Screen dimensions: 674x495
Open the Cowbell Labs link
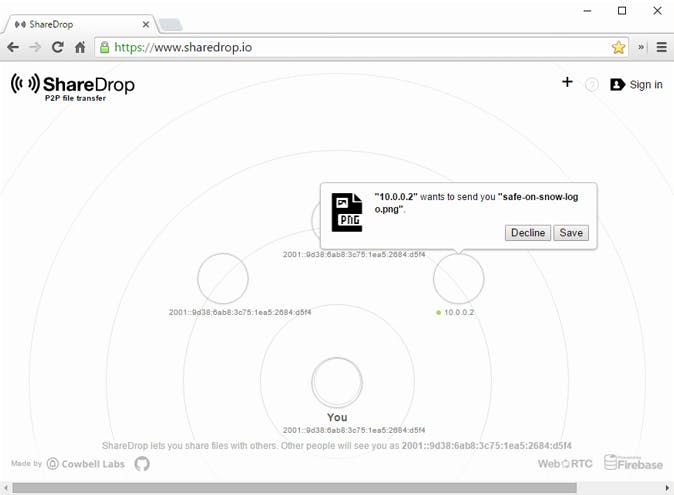[x=86, y=464]
